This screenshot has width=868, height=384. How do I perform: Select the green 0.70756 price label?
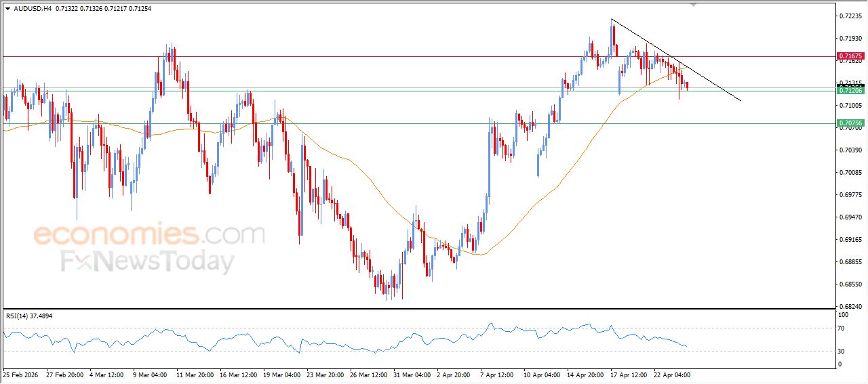click(x=850, y=123)
